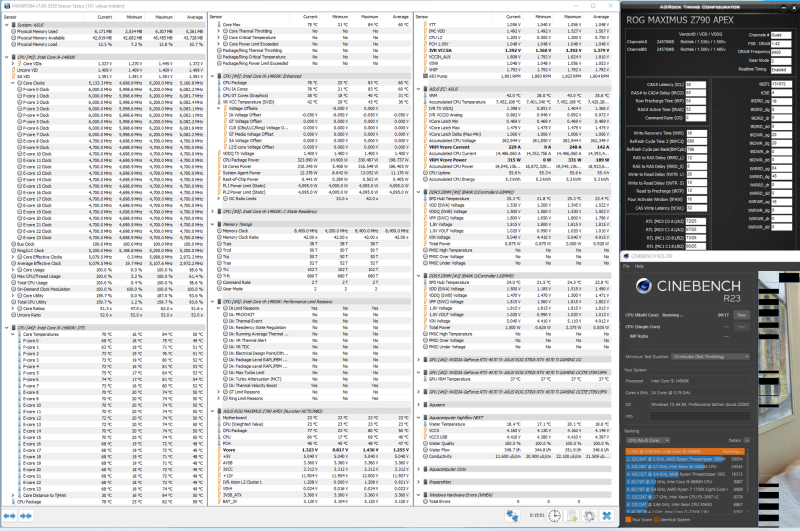The height and width of the screenshot is (531, 800).
Task: Click HWiNFO log to file icon
Action: tap(572, 516)
